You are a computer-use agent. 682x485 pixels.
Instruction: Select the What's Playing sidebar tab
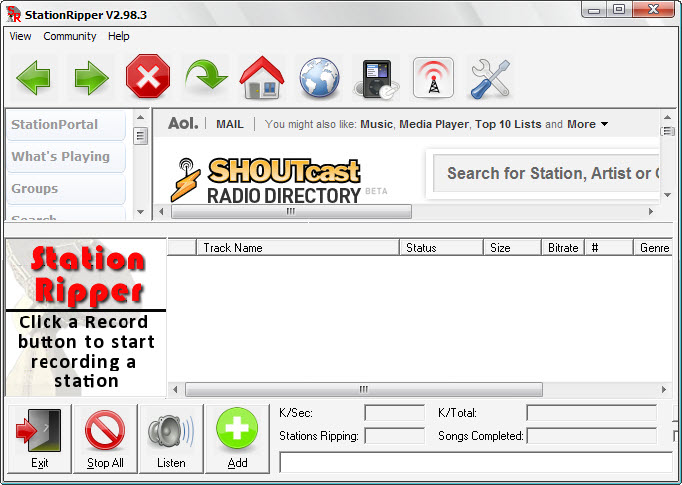[x=66, y=157]
